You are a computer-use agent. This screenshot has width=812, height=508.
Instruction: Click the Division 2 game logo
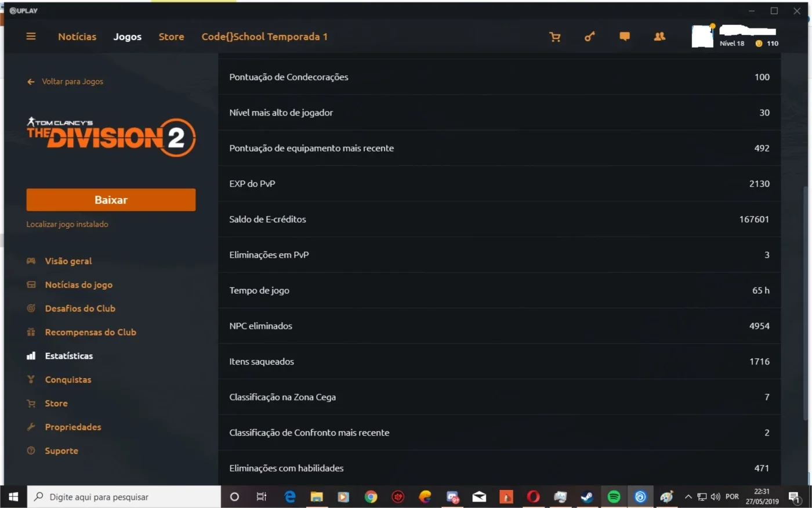pos(111,137)
